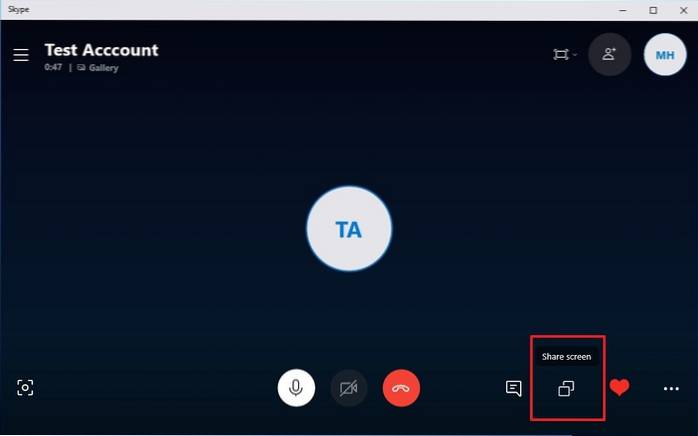Select the TA participant avatar
The image size is (698, 436).
click(349, 229)
